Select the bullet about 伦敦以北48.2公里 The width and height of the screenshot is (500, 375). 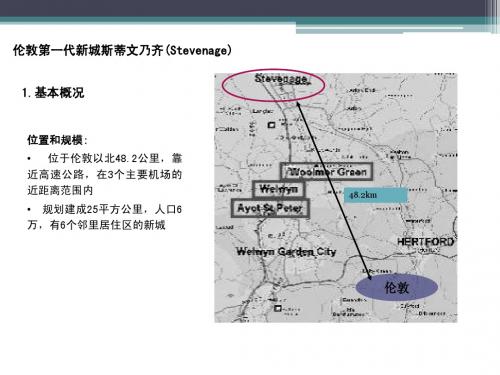click(x=105, y=174)
